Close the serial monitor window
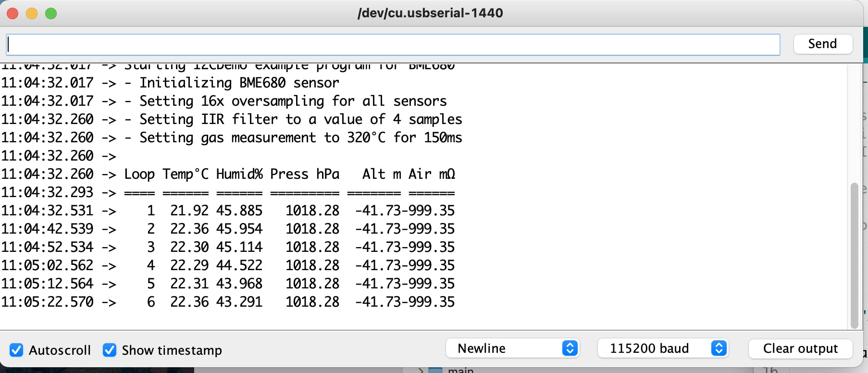This screenshot has height=373, width=868. tap(12, 13)
